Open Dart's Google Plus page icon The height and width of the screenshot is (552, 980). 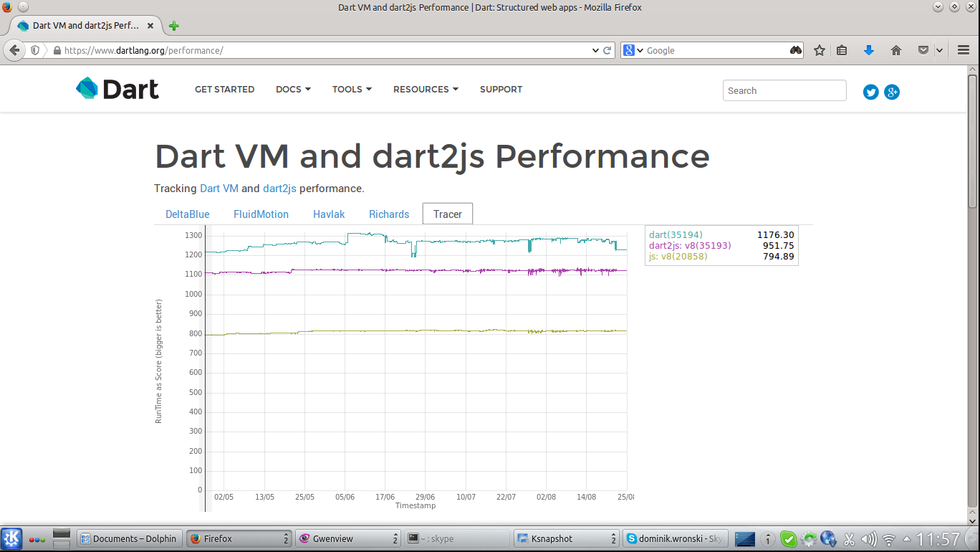coord(892,92)
